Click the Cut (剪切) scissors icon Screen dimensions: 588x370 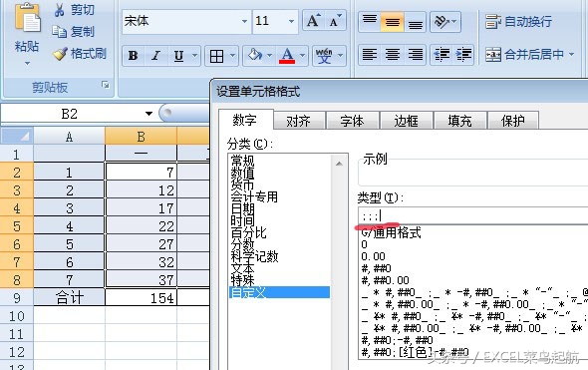pos(59,10)
